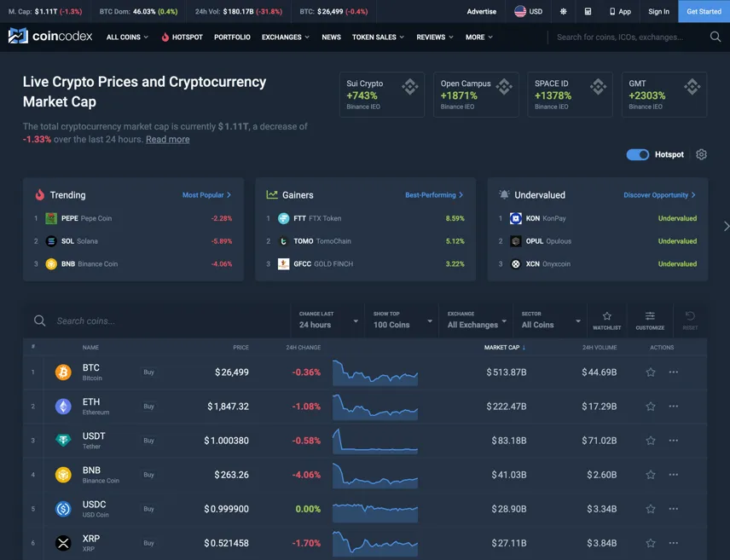Open the BTC 24h price chart
The image size is (730, 560).
coord(374,372)
